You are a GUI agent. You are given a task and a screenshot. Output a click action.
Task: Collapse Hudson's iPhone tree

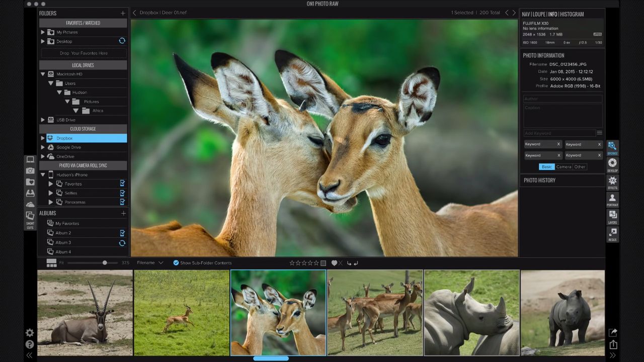(43, 174)
